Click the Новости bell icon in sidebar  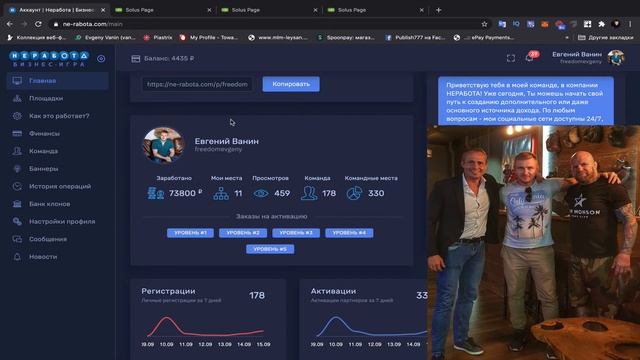click(17, 257)
